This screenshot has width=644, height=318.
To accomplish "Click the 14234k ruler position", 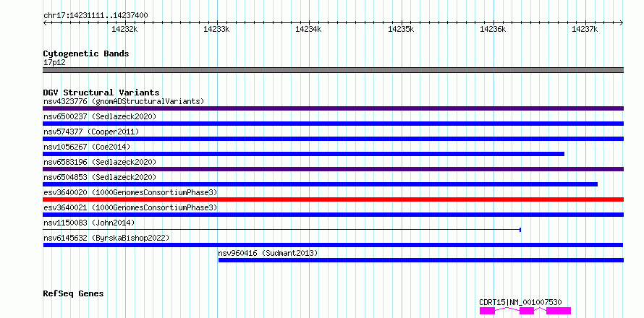I will click(x=308, y=29).
